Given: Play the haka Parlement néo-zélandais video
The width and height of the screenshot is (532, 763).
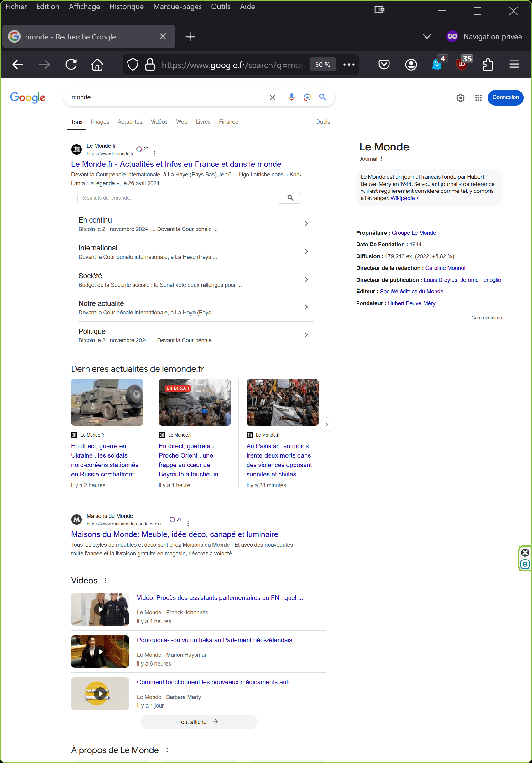Looking at the screenshot, I should pos(100,651).
